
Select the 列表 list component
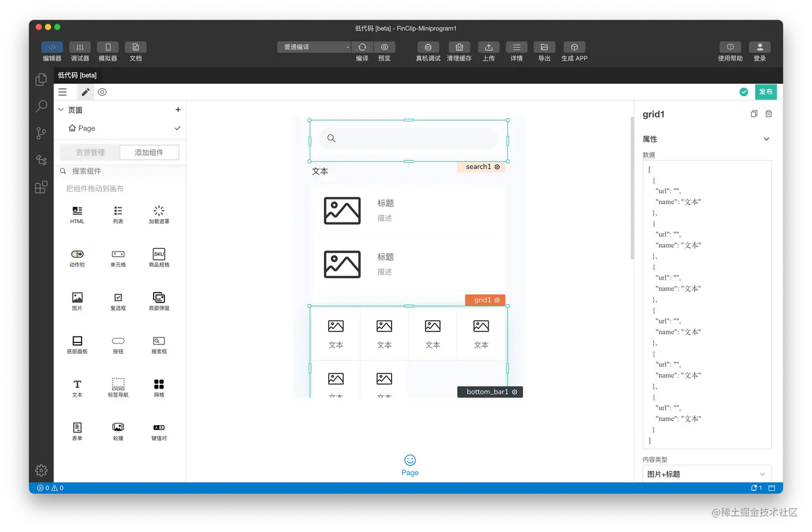118,215
